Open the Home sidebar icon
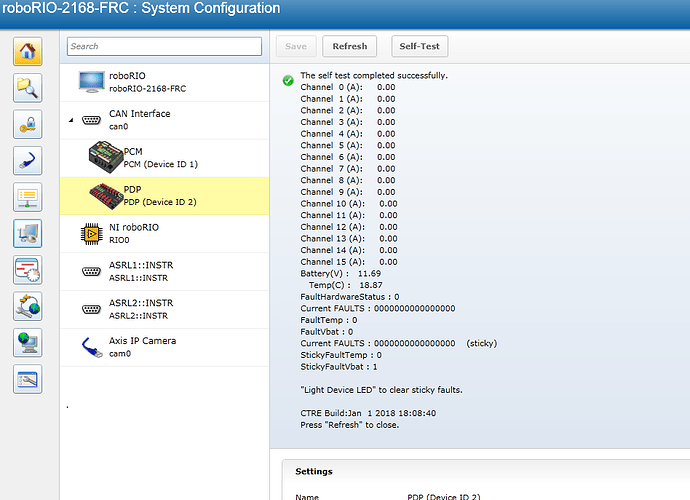 click(x=28, y=51)
